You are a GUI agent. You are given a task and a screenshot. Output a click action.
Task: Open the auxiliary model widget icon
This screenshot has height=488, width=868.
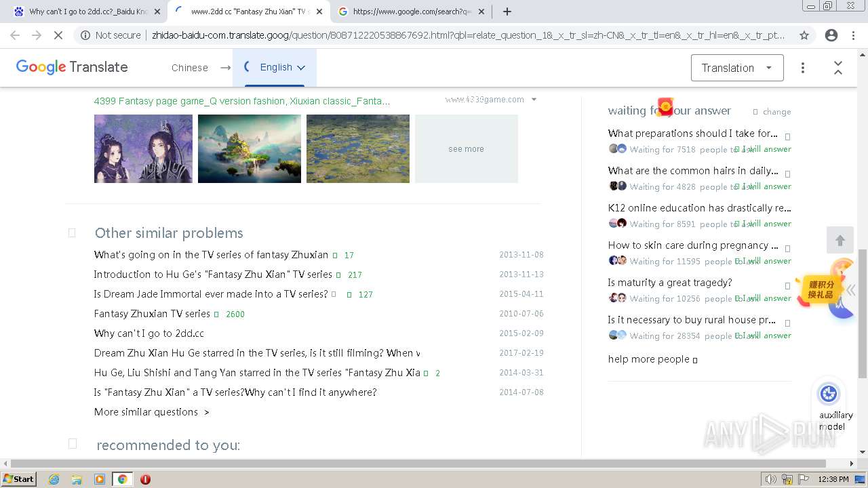click(x=828, y=394)
